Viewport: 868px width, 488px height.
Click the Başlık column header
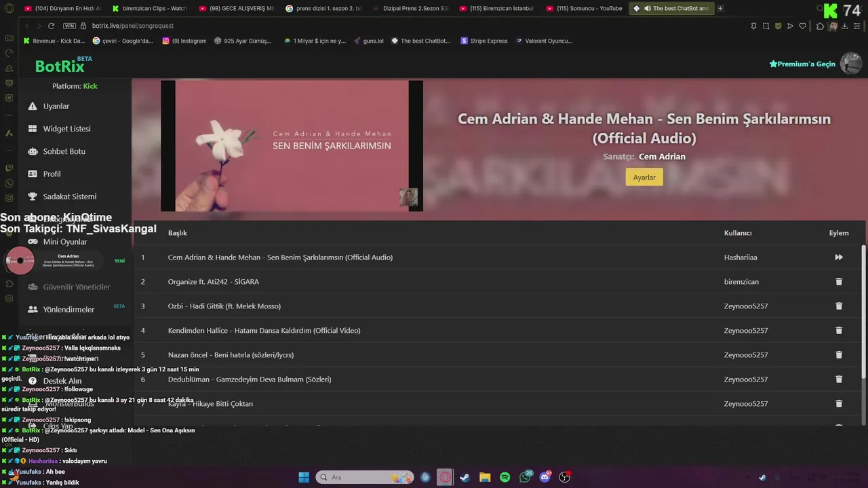(178, 233)
